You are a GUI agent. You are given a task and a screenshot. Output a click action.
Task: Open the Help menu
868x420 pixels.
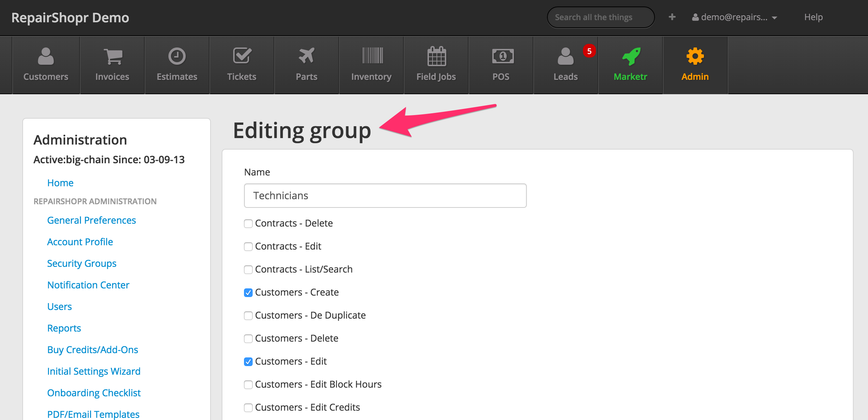[x=813, y=17]
